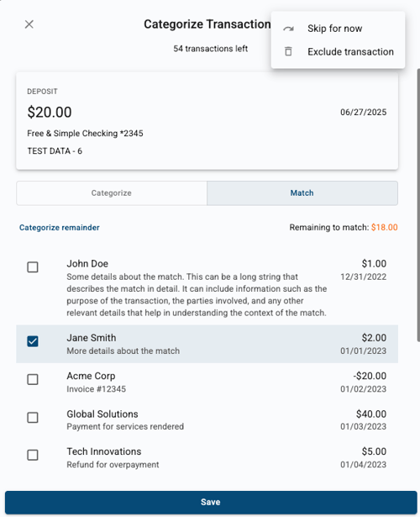The image size is (420, 517).
Task: Uncheck the Jane Smith match checkbox
Action: click(x=33, y=341)
